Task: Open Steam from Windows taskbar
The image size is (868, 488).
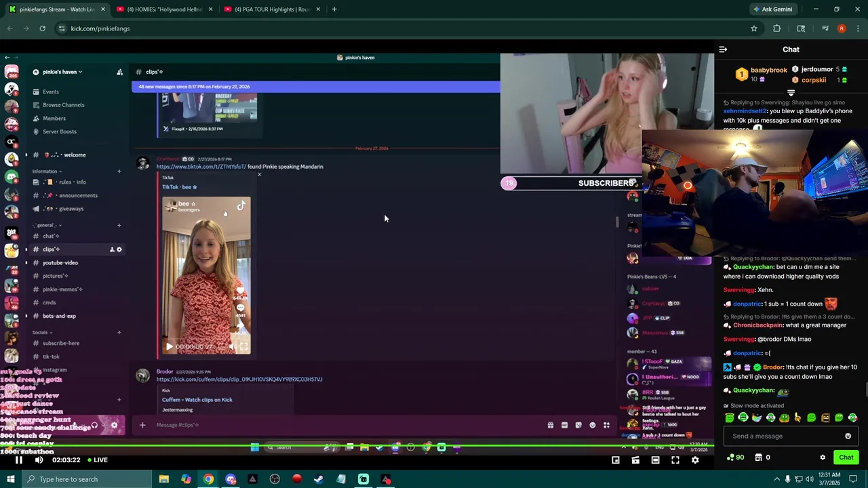Action: pos(319,479)
